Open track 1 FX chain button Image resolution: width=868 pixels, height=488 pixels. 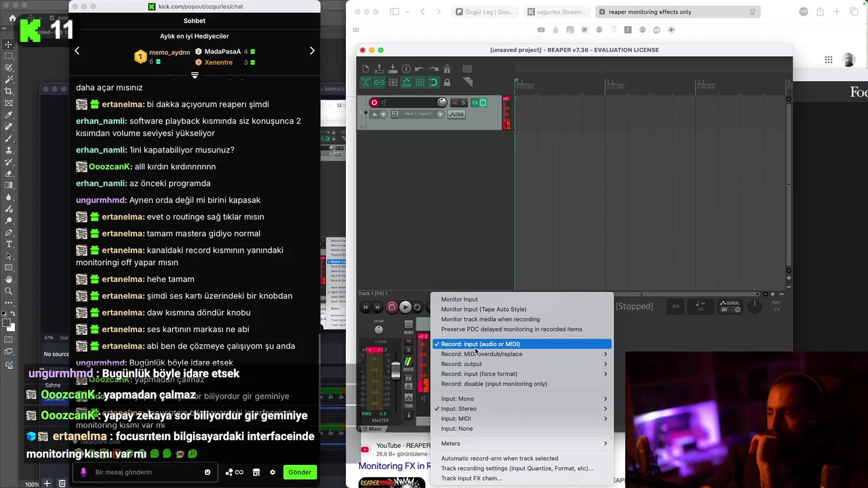pos(475,103)
